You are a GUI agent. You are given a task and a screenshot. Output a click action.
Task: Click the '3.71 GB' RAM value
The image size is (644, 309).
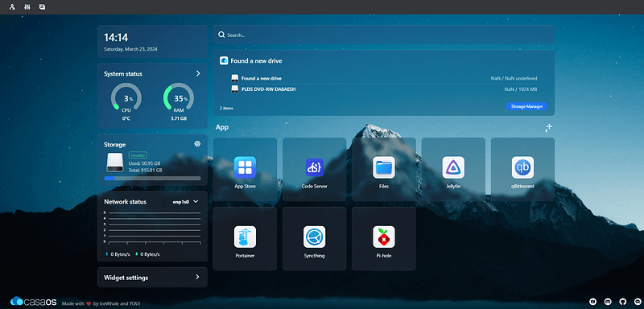tap(179, 118)
